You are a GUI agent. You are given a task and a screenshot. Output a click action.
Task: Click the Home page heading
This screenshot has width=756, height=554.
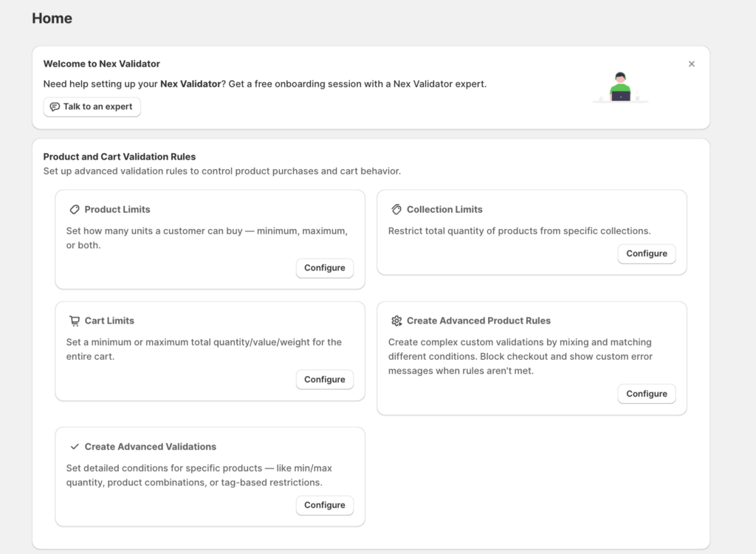coord(52,18)
